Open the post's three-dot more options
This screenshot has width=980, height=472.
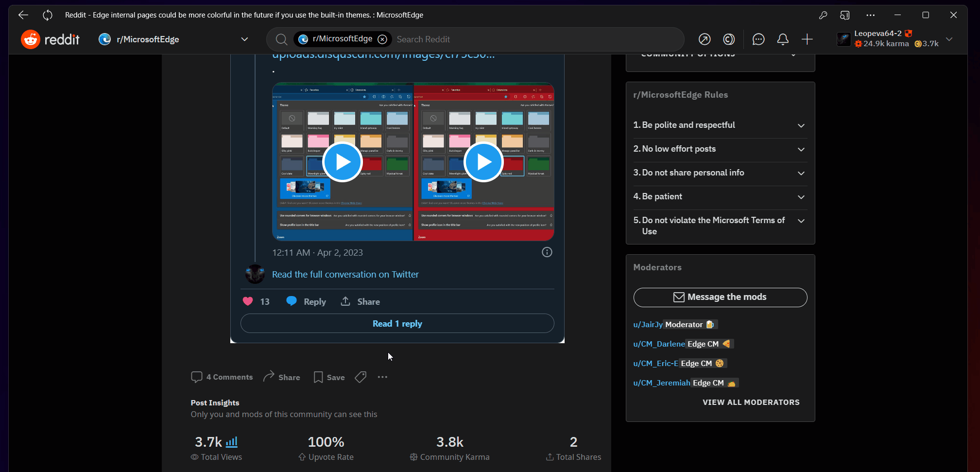382,377
